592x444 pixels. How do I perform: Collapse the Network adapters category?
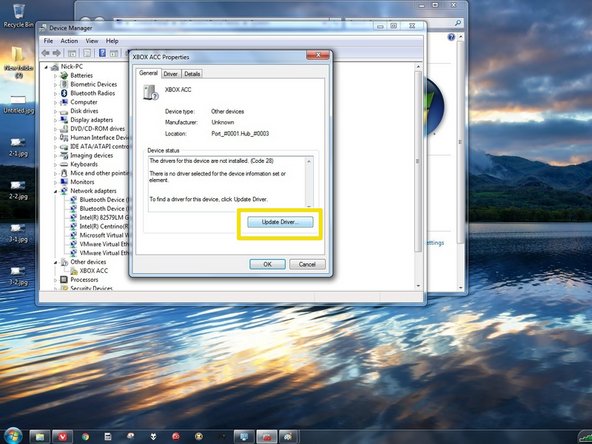pyautogui.click(x=56, y=191)
